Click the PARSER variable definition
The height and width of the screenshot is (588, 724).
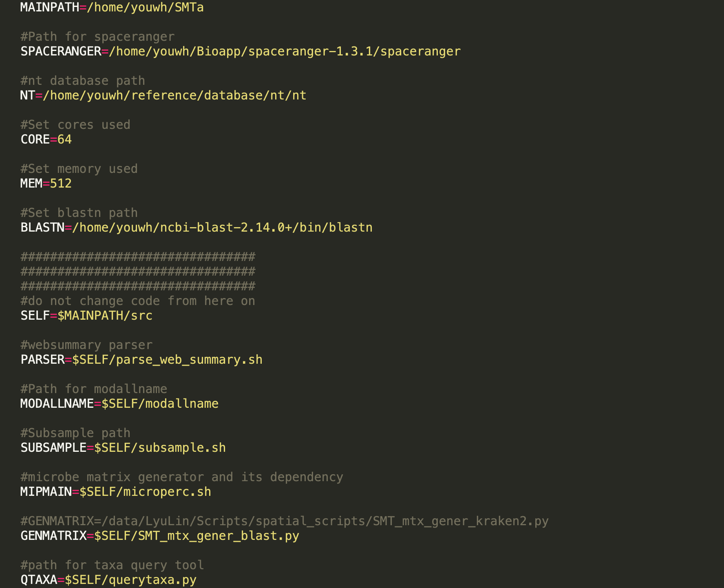click(141, 359)
